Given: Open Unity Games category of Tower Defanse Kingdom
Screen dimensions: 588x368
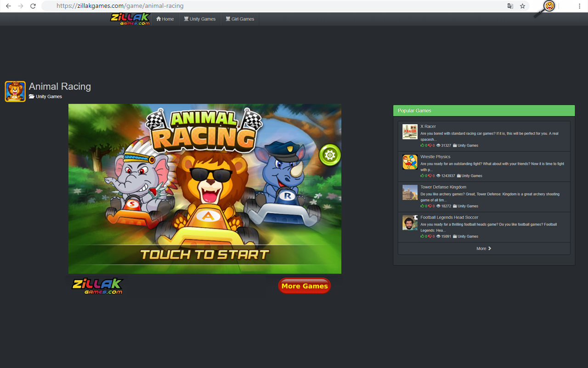Looking at the screenshot, I should (465, 206).
